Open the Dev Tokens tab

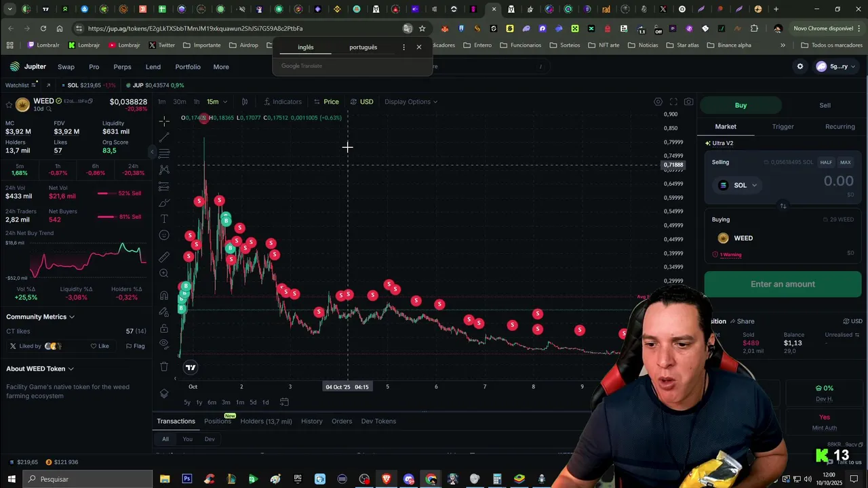[x=378, y=421]
